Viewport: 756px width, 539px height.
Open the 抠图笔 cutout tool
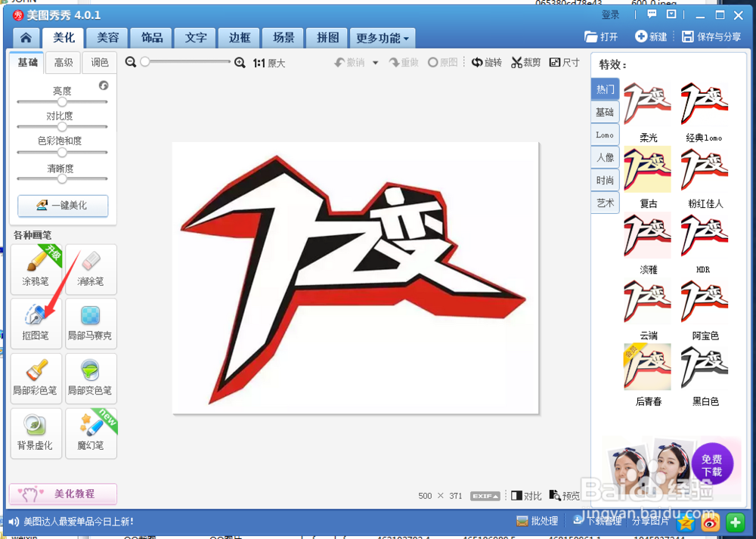click(36, 323)
